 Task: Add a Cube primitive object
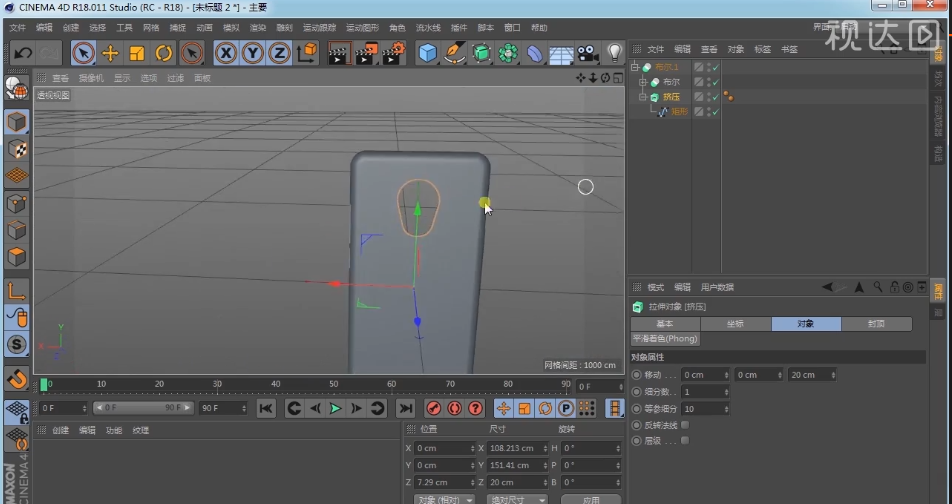427,53
